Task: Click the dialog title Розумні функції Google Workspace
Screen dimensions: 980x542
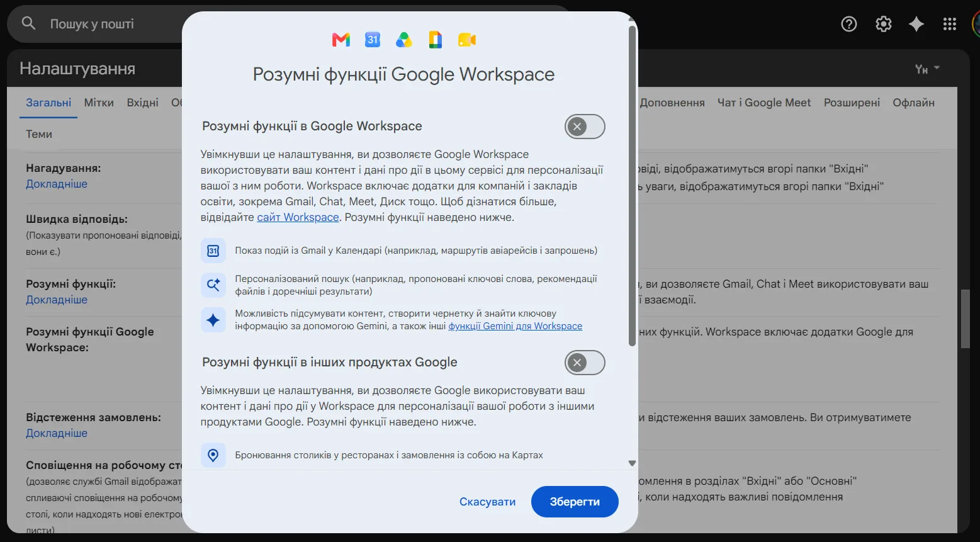Action: tap(403, 74)
